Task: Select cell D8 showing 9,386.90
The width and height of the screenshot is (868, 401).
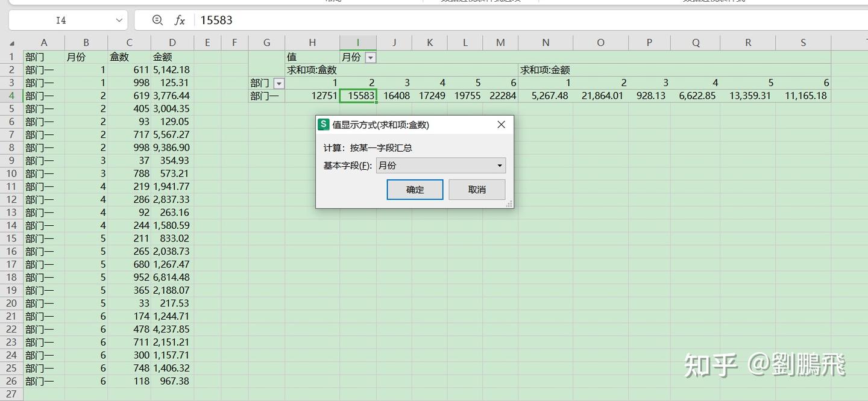Action: 172,148
